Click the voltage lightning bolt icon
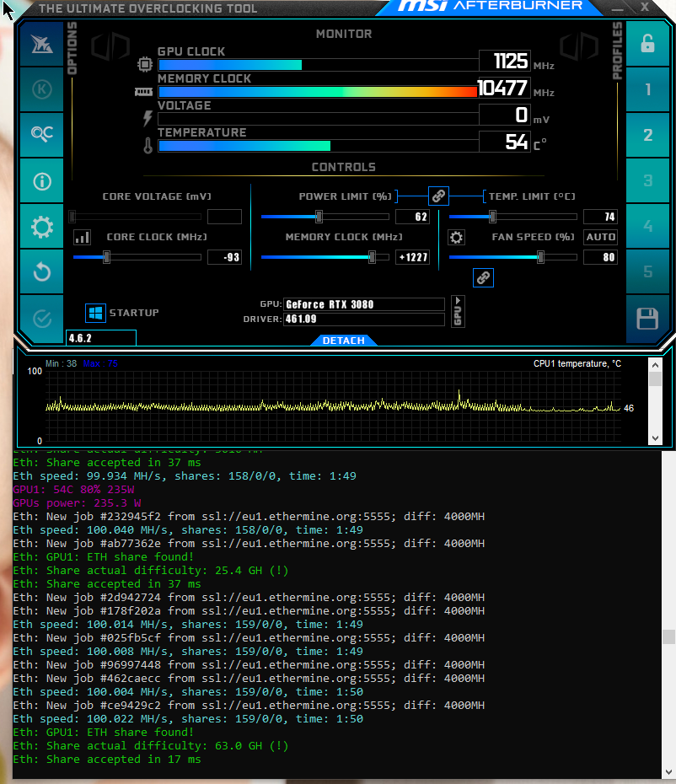This screenshot has width=676, height=784. tap(147, 118)
